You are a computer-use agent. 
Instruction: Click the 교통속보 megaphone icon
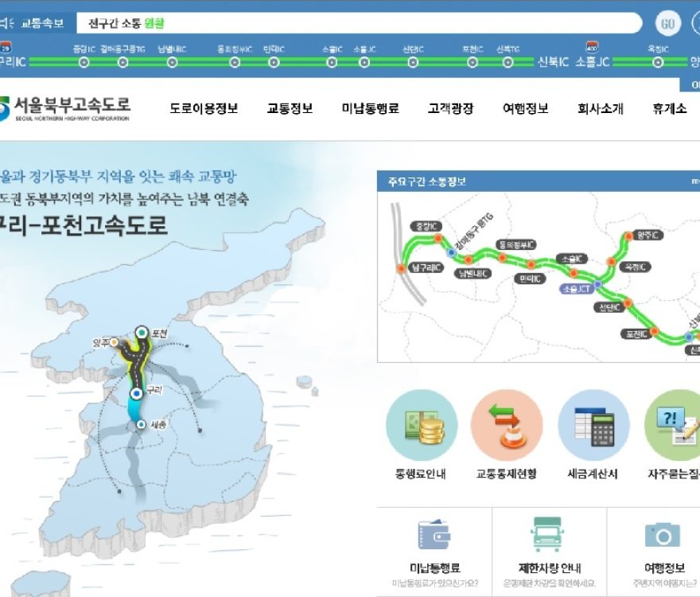click(x=6, y=23)
